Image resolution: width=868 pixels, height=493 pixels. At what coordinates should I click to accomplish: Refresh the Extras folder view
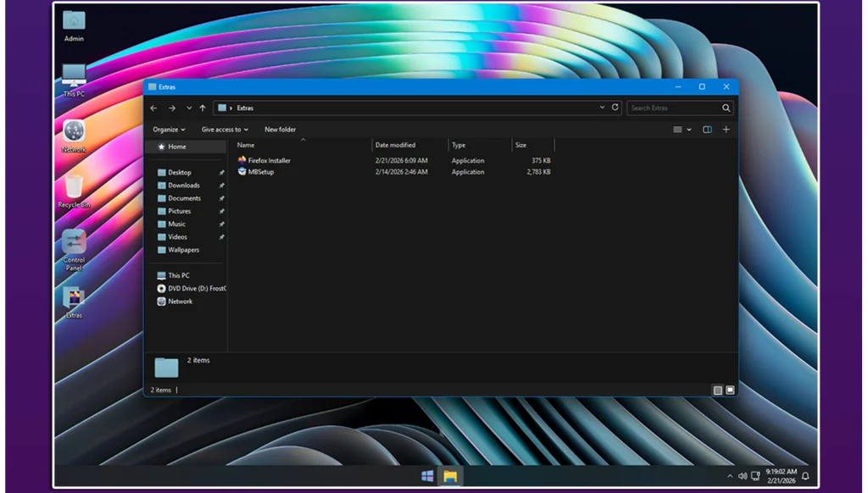click(x=615, y=108)
